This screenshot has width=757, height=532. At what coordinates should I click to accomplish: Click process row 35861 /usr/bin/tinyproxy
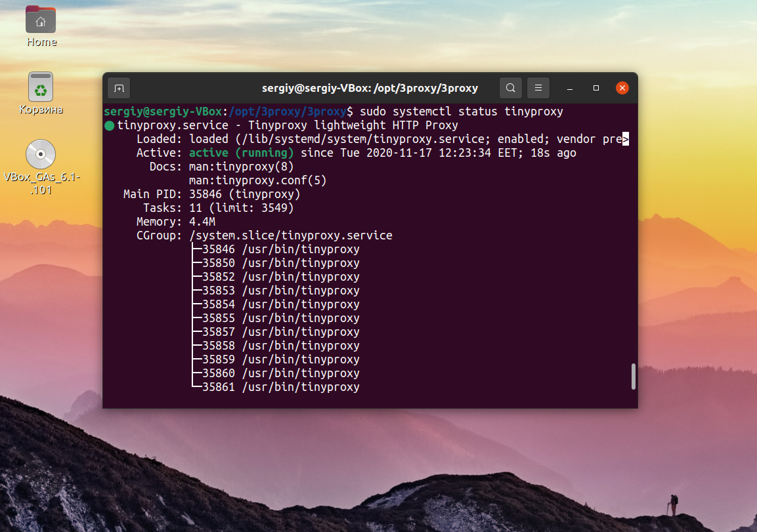click(281, 387)
